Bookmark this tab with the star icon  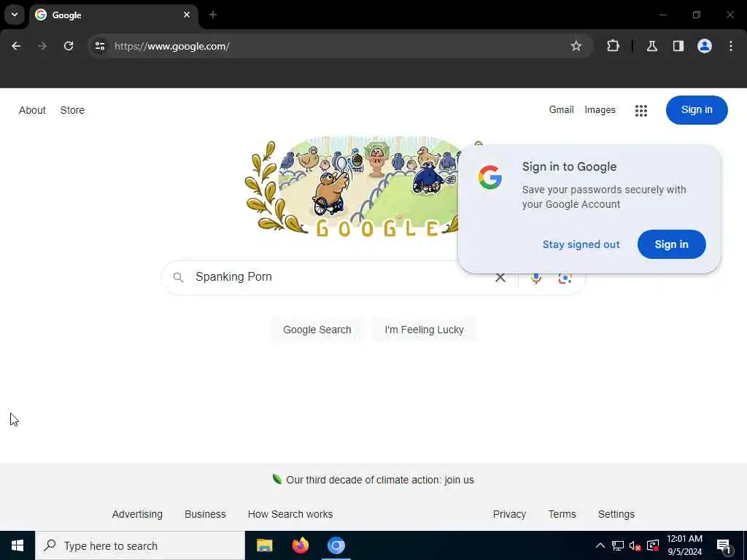coord(576,46)
